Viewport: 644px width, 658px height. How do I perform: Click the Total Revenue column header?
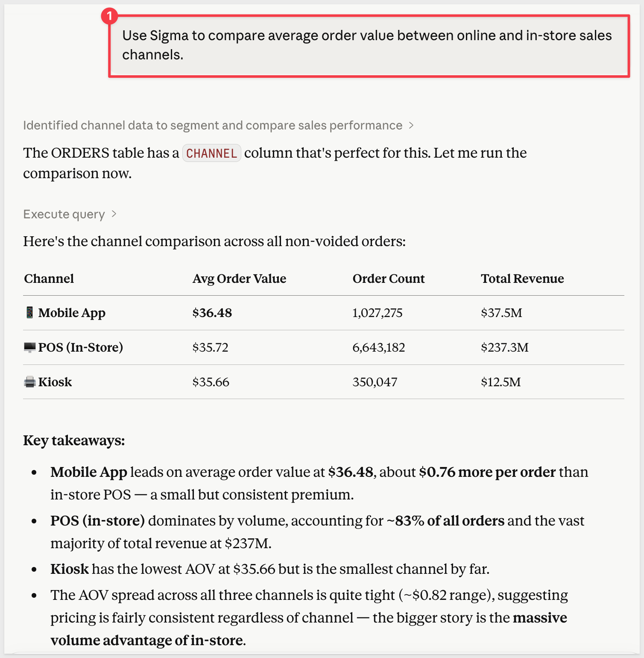(522, 279)
